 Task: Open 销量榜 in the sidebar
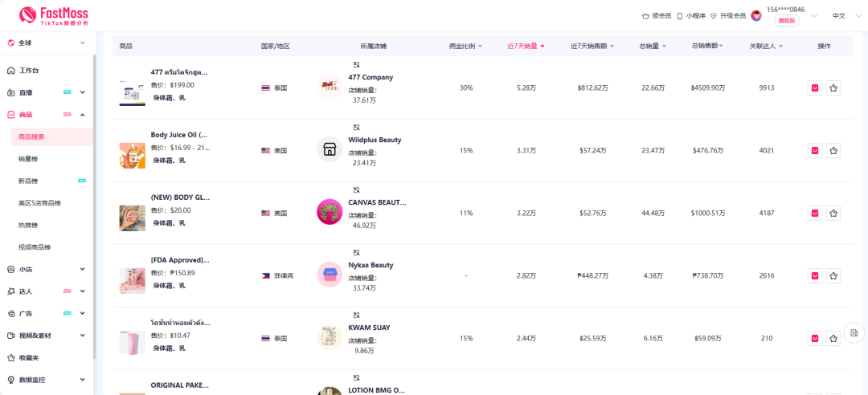coord(28,159)
